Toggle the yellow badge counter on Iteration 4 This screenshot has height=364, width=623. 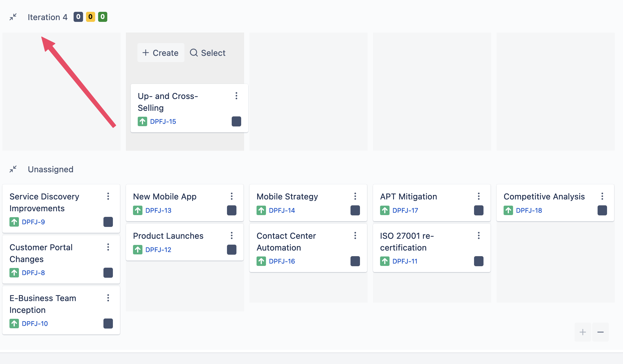click(90, 17)
